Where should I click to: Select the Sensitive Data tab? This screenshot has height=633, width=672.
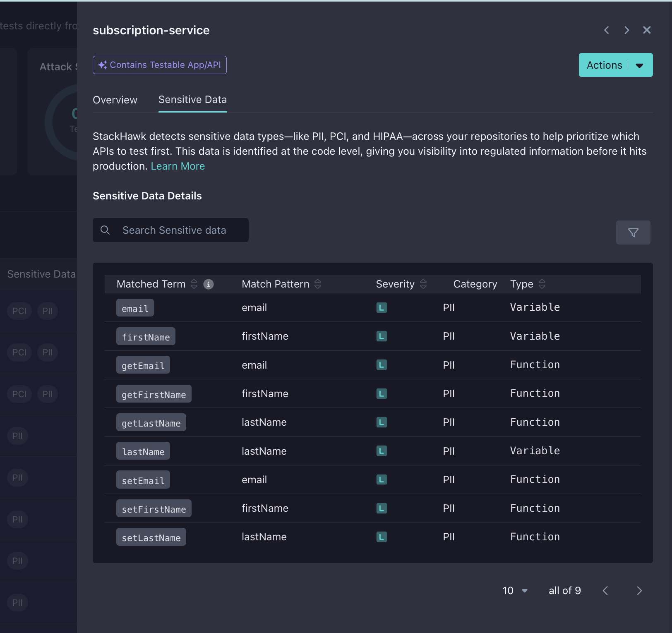point(192,100)
